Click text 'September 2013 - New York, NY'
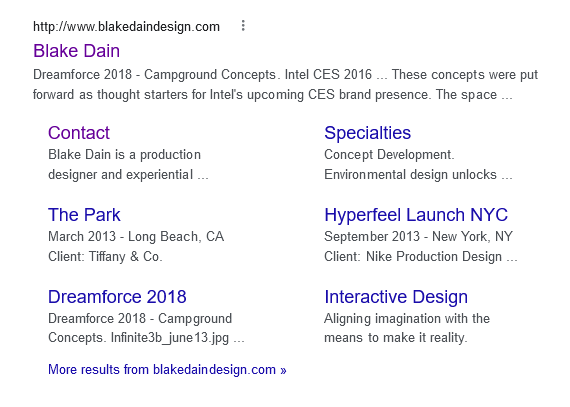570x407 pixels. pyautogui.click(x=418, y=237)
